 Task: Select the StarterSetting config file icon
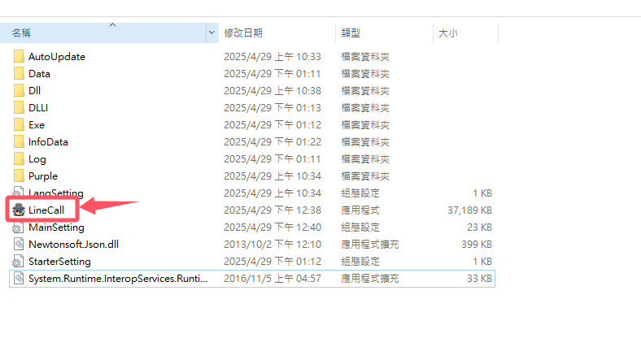[x=19, y=262]
